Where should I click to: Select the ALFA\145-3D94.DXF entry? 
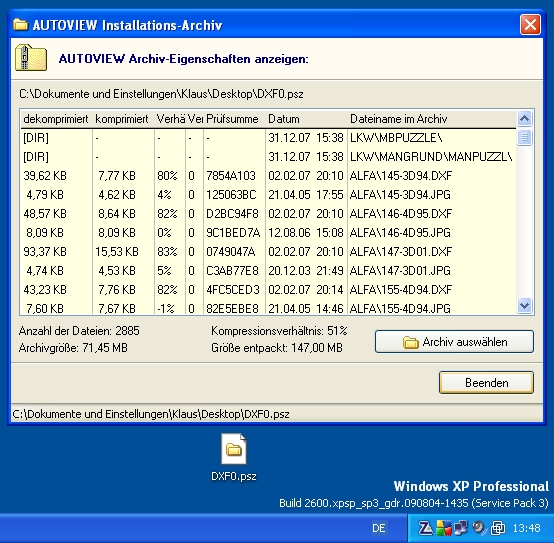pyautogui.click(x=268, y=176)
